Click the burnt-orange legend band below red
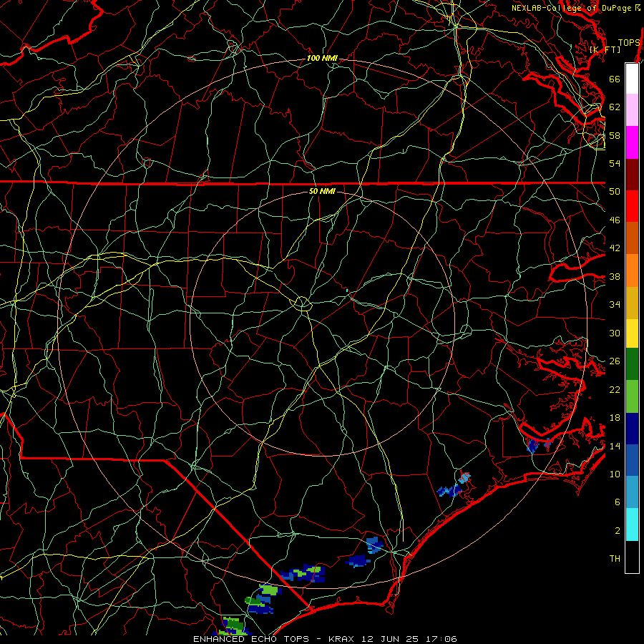 [632, 238]
